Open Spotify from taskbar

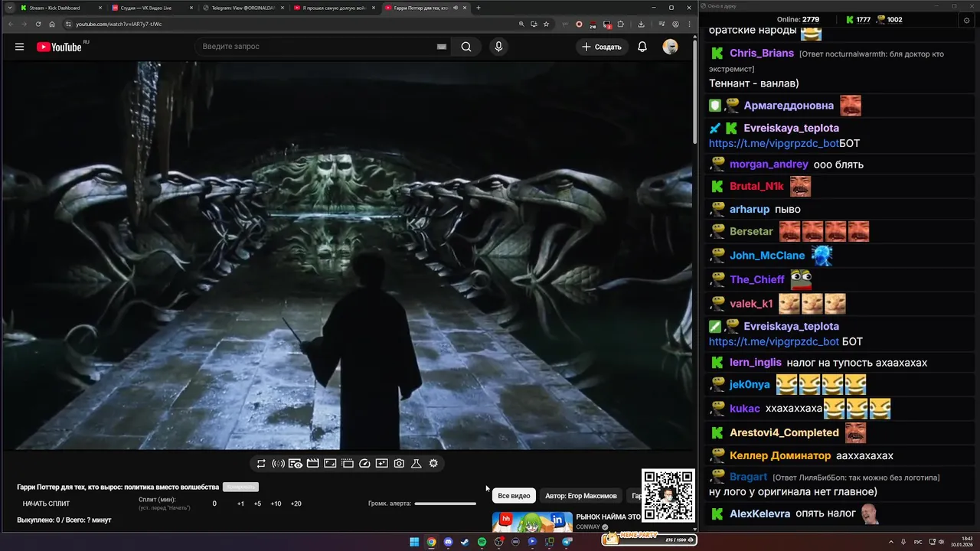482,542
